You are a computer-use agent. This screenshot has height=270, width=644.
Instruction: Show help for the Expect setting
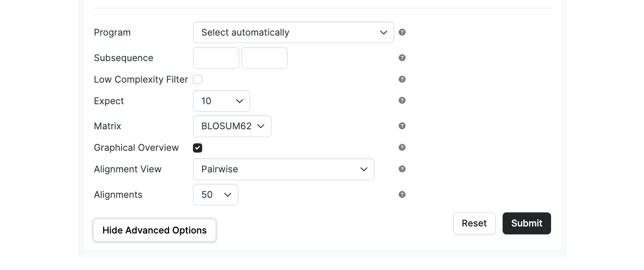pos(402,100)
